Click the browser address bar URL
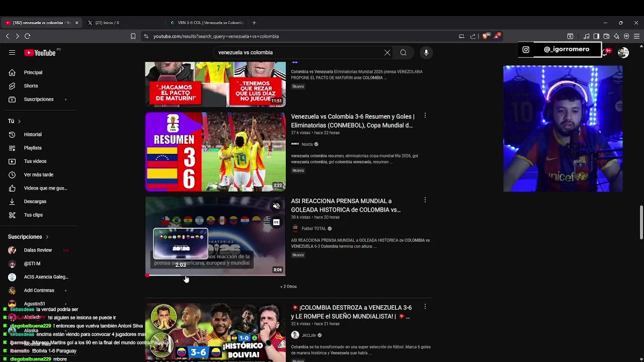This screenshot has width=644, height=362. [216, 36]
